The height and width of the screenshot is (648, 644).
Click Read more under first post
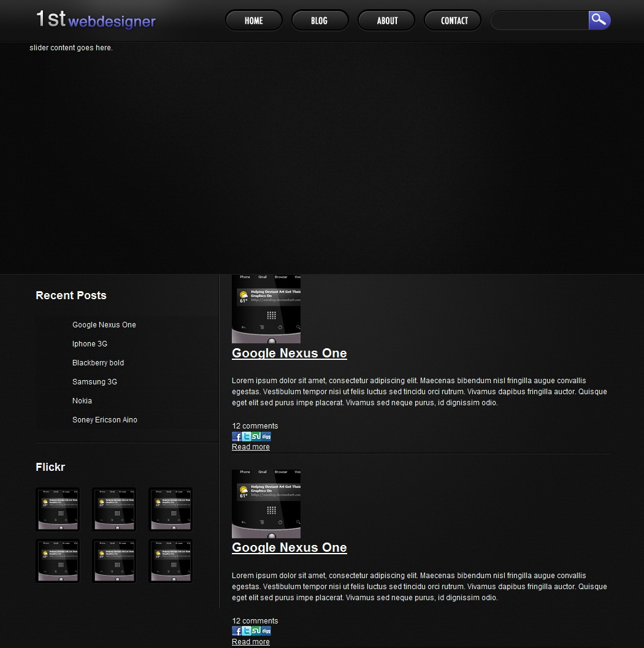[x=250, y=447]
